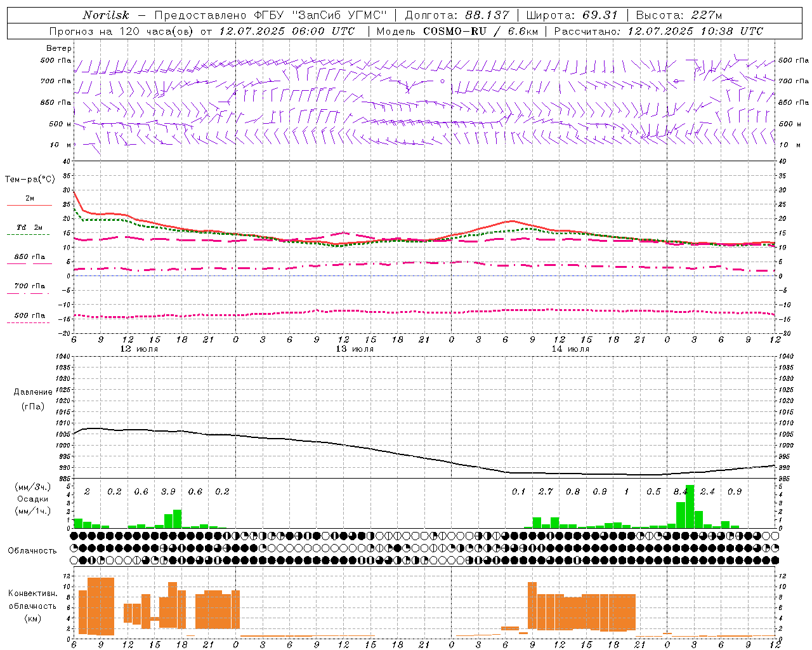Click the "12 июля" date label
This screenshot has height=650, width=812.
tap(140, 349)
